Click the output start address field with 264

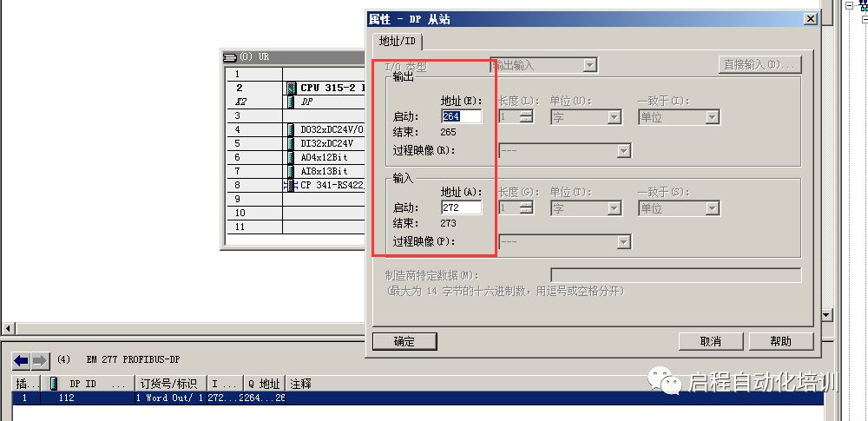pos(461,116)
